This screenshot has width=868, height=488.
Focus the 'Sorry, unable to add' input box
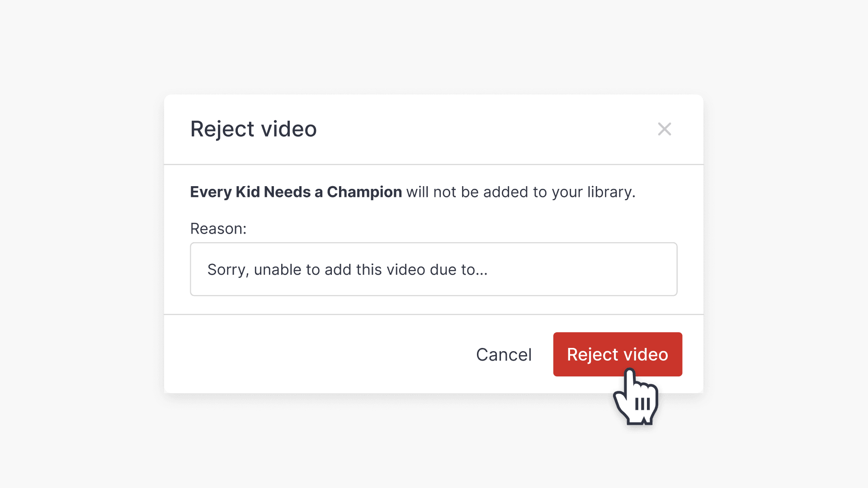[x=433, y=269]
